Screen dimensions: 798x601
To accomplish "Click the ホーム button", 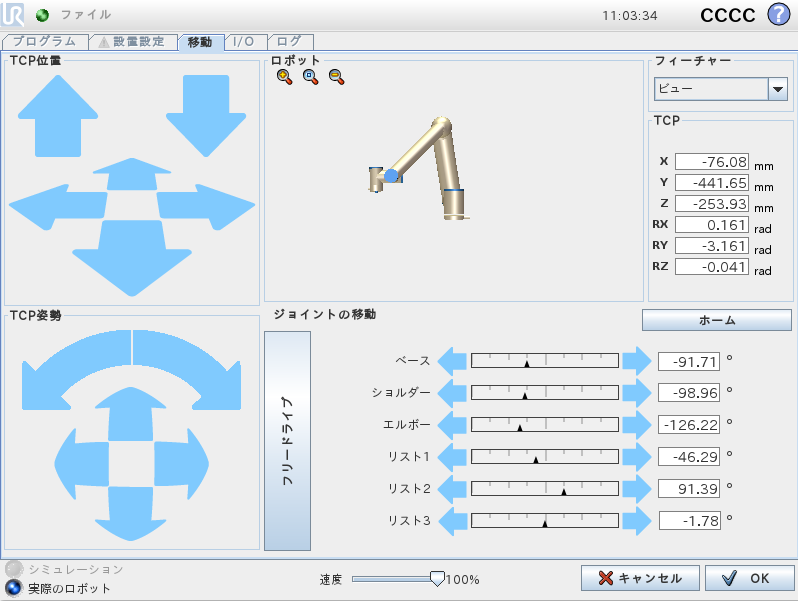I will tap(717, 320).
